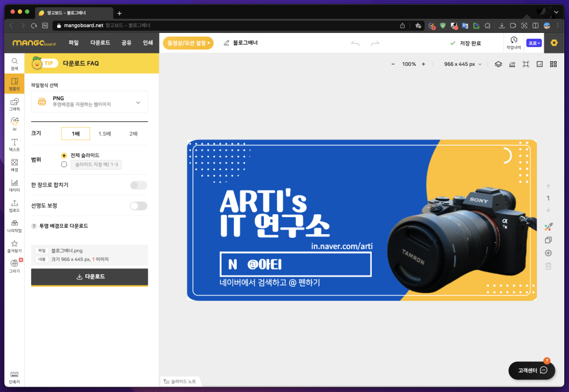569x392 pixels.
Task: Expand the browser tab list chevron
Action: click(556, 12)
